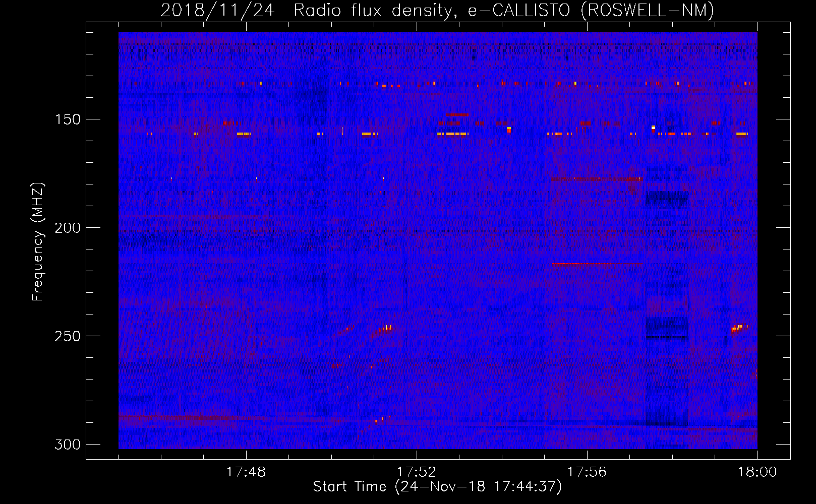The height and width of the screenshot is (504, 816).
Task: Click the dark red horizontal band near 177 MHz
Action: coord(598,179)
